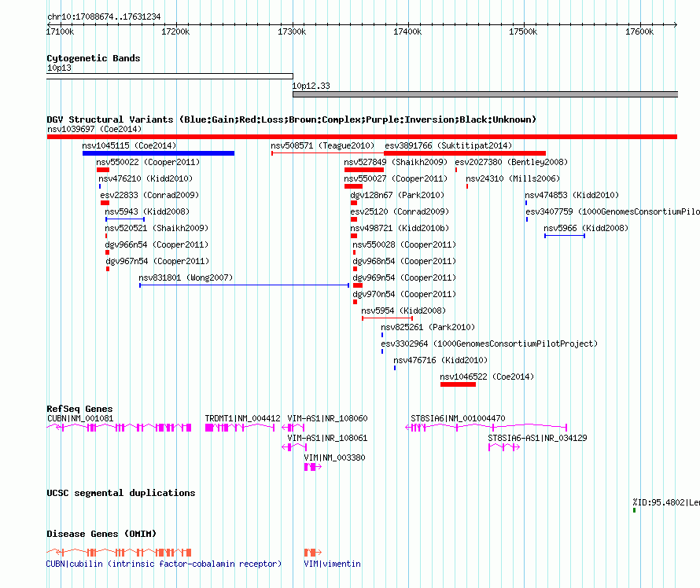
Task: Click the orange VIM OMIM gene glyph
Action: pyautogui.click(x=312, y=553)
